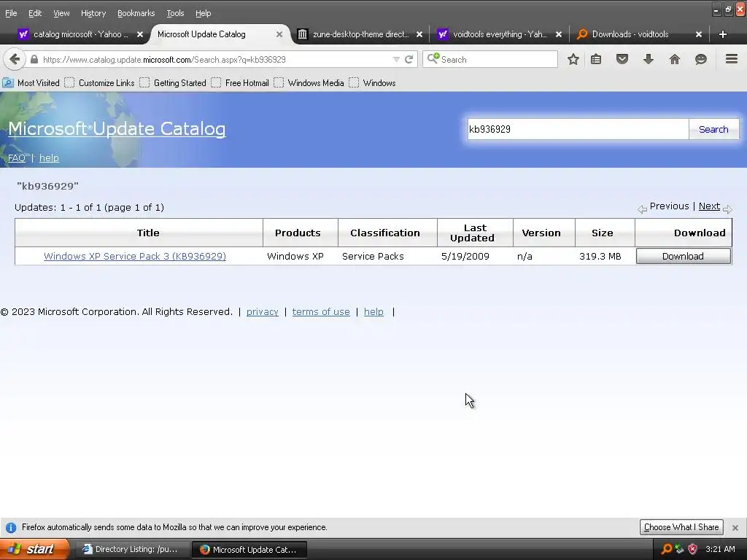Open the Tools menu
This screenshot has width=747, height=560.
[175, 13]
